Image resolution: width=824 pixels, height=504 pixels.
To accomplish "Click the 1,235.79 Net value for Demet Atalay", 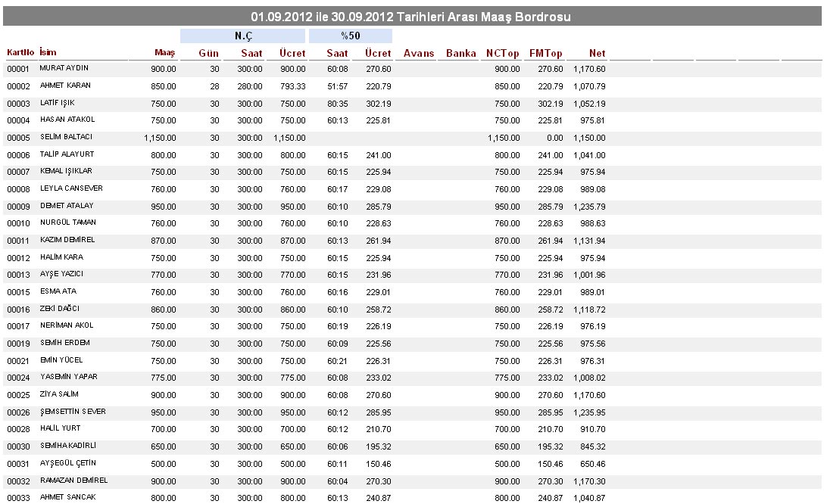I will [588, 206].
